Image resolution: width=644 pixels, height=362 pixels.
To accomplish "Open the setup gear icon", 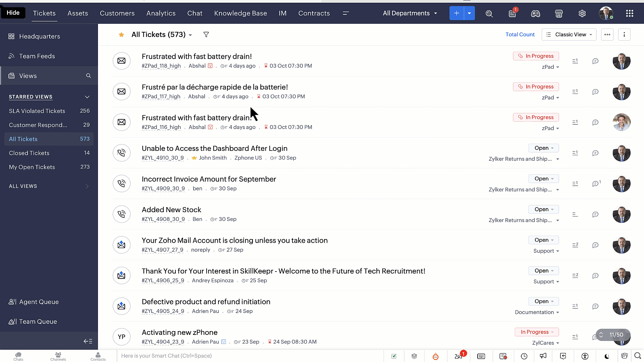I will [582, 13].
